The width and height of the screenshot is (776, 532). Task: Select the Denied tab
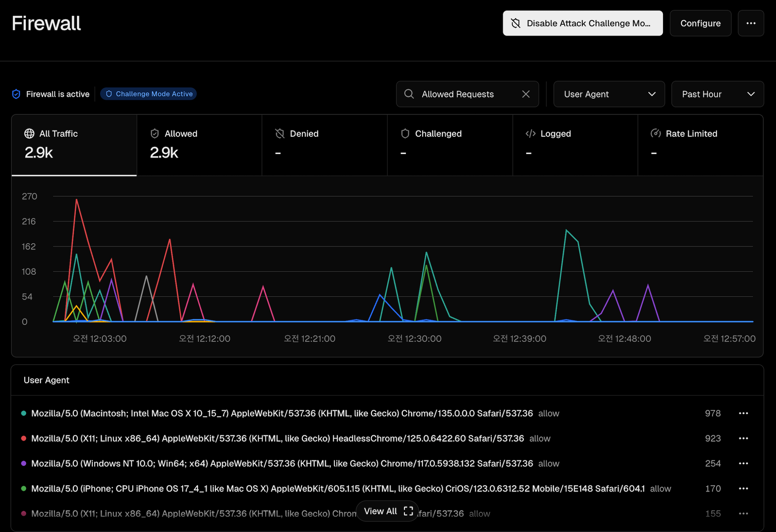coord(324,145)
